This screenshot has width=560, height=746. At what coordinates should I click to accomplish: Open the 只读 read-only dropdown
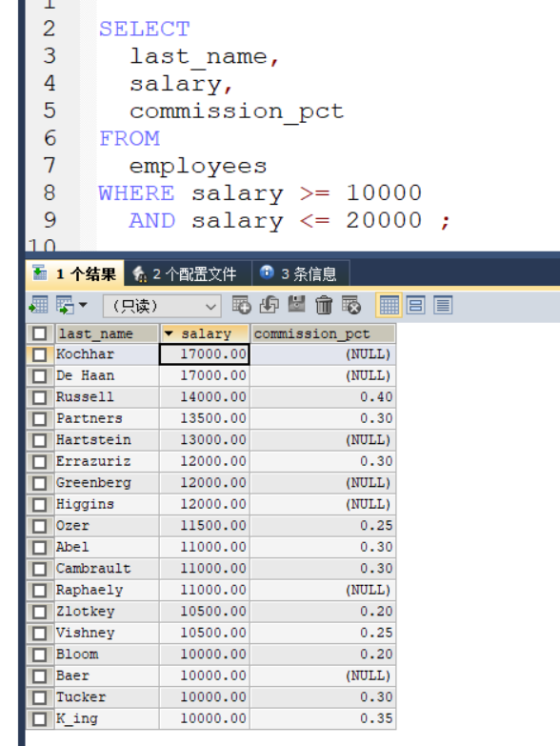(x=162, y=306)
